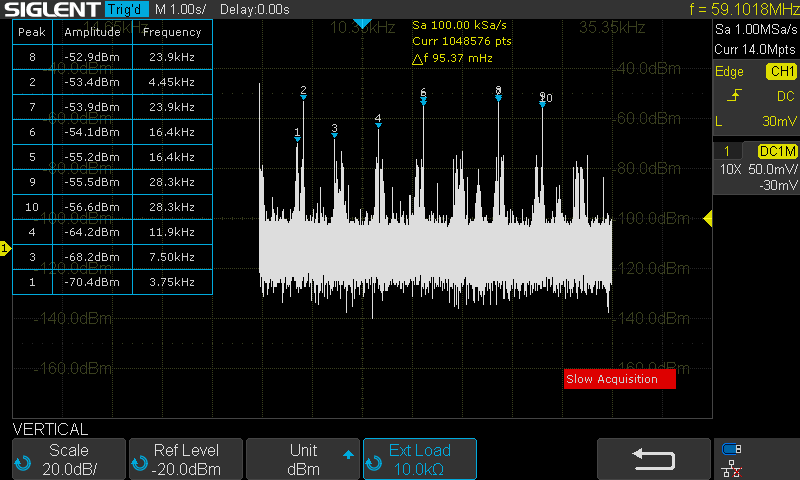Image resolution: width=800 pixels, height=480 pixels.
Task: Click the Slow Acquisition red banner
Action: click(619, 379)
